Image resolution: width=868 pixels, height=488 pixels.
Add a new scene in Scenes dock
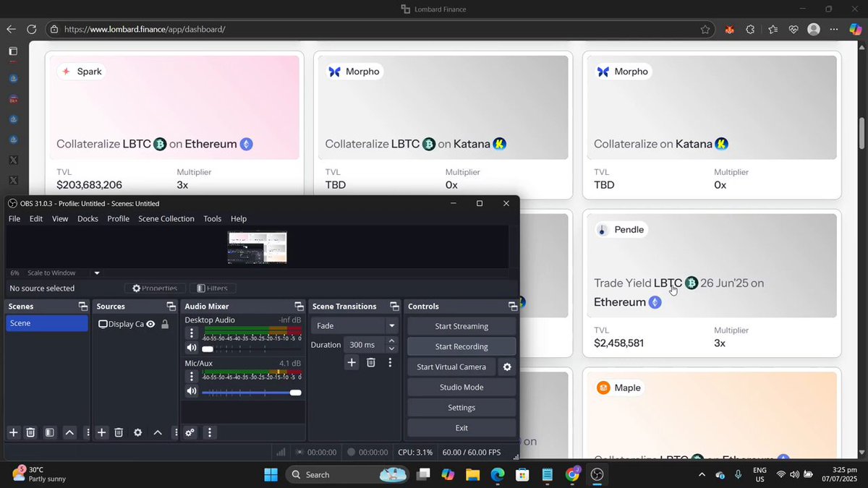point(13,432)
